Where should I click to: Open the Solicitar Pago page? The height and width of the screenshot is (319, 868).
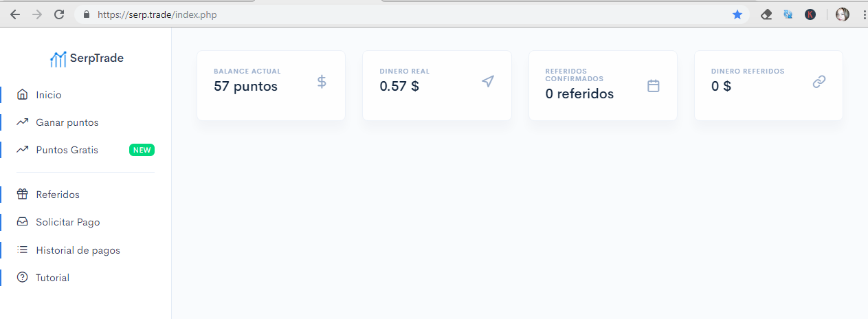pyautogui.click(x=68, y=222)
